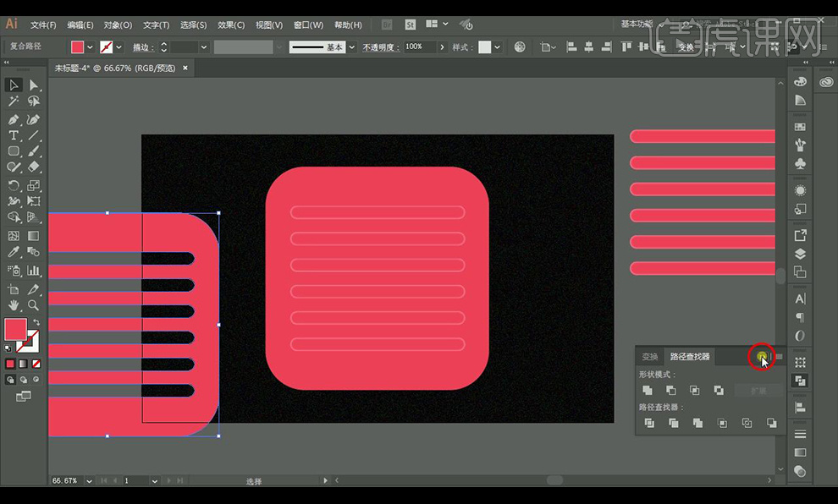Select the Eyedropper tool
This screenshot has height=504, width=838.
14,252
